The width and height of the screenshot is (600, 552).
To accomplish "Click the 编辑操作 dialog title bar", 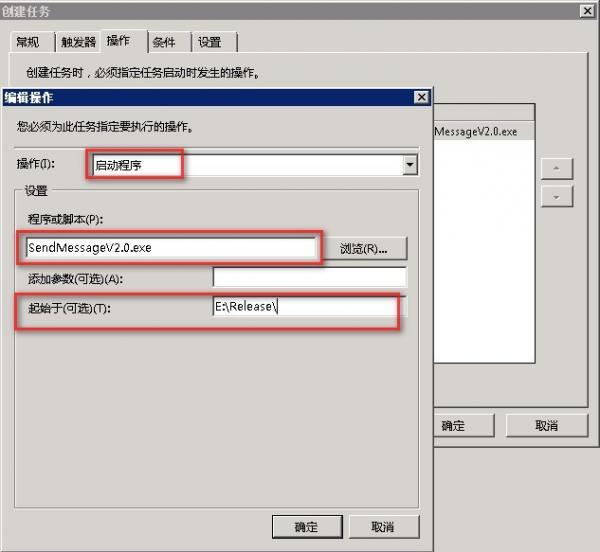I will click(x=200, y=97).
